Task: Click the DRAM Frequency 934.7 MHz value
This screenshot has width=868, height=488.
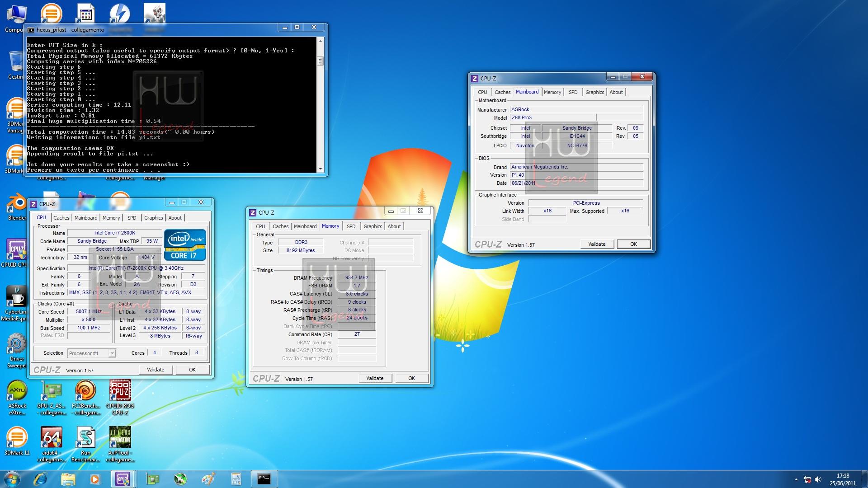Action: [x=357, y=278]
